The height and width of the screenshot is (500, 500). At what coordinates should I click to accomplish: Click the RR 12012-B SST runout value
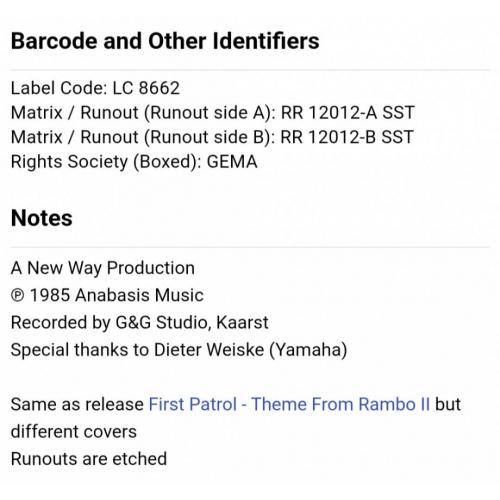coord(347,137)
